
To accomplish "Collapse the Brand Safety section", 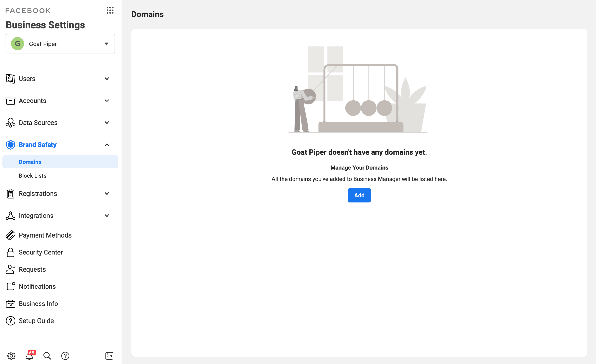I will (107, 145).
